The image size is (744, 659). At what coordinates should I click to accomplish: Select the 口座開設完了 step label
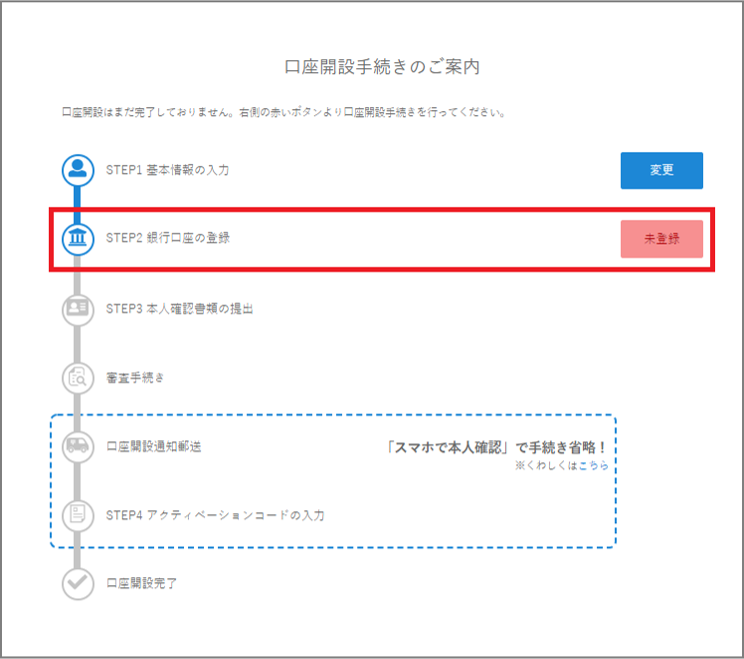coord(141,583)
